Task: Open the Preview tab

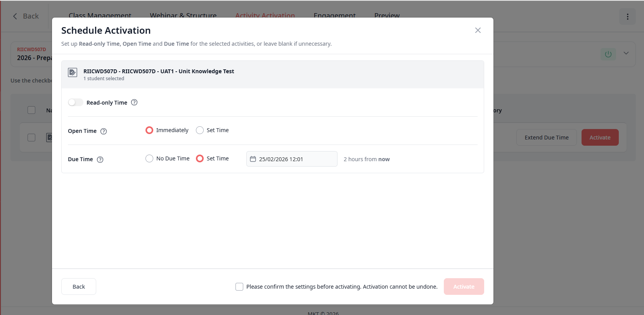Action: [387, 16]
